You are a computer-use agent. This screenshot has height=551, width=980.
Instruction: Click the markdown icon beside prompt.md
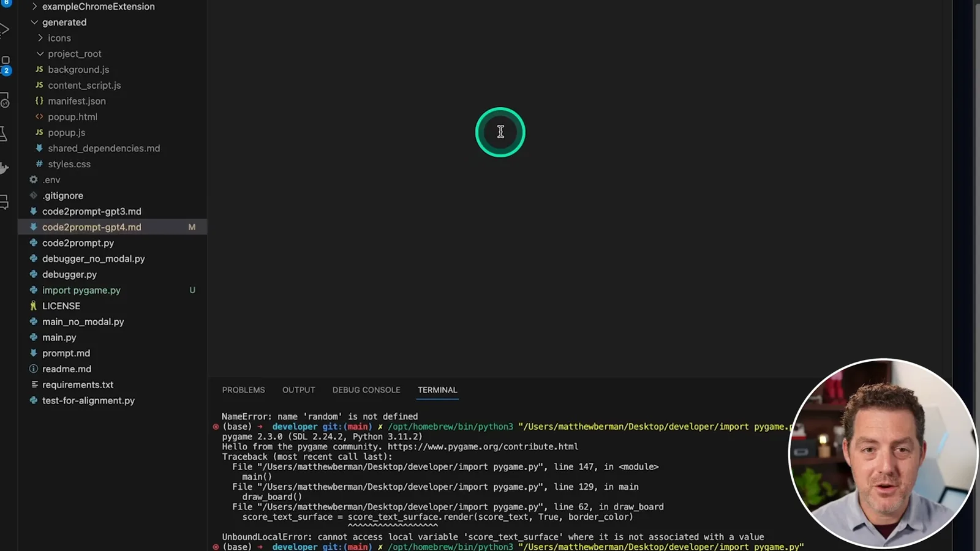click(34, 353)
